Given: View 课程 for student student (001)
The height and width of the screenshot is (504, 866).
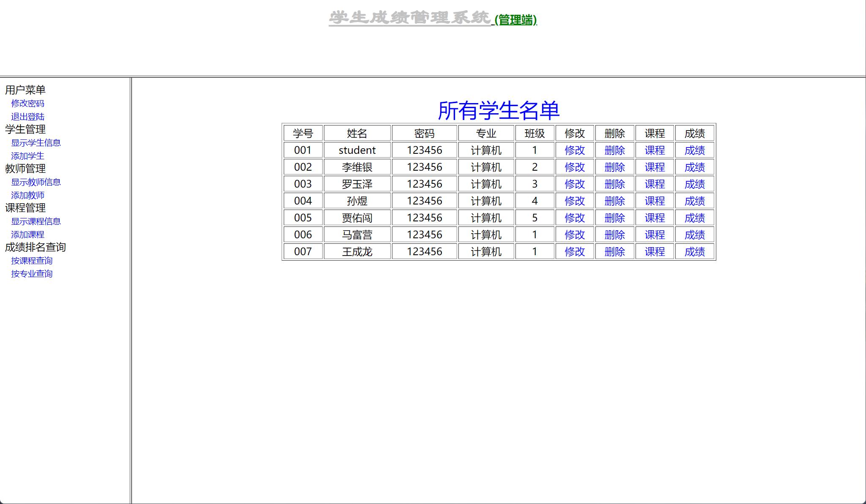Looking at the screenshot, I should 654,150.
